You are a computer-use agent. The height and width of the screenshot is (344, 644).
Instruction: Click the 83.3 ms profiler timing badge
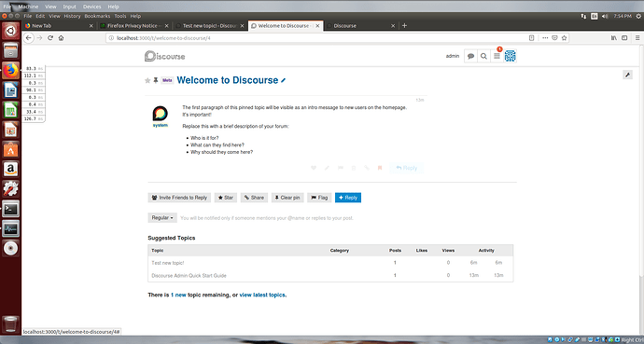point(35,68)
